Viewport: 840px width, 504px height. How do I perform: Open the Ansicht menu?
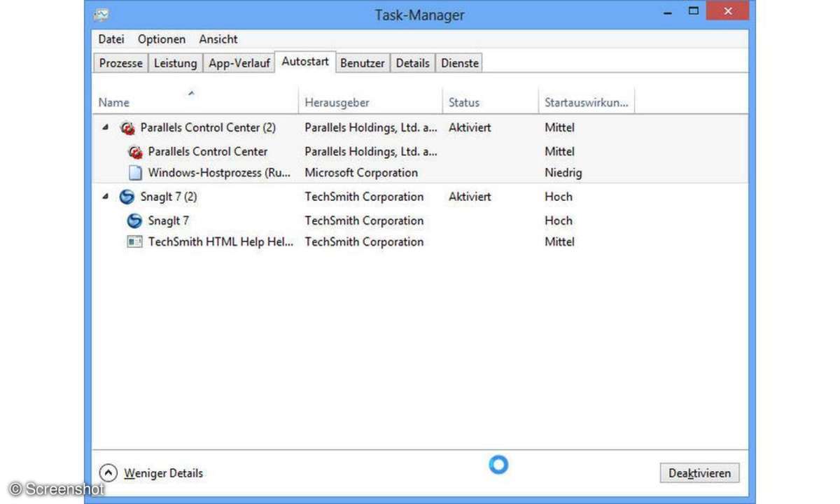coord(218,39)
